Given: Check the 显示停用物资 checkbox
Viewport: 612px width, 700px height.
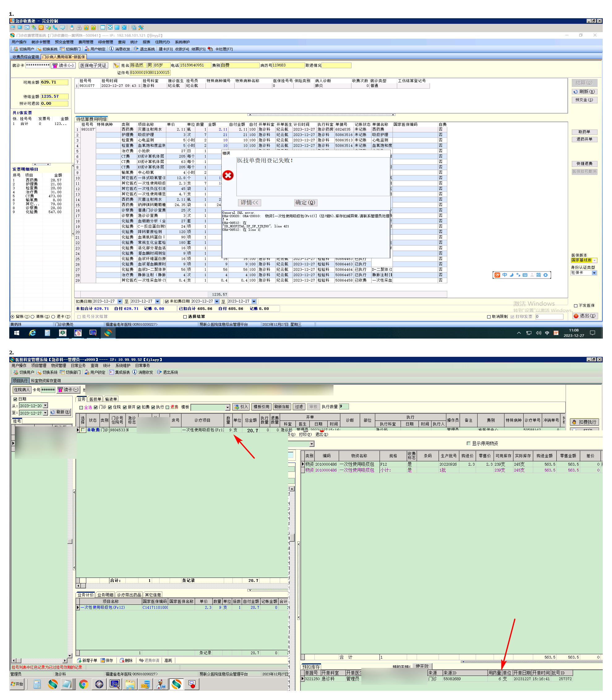Looking at the screenshot, I should coord(469,443).
